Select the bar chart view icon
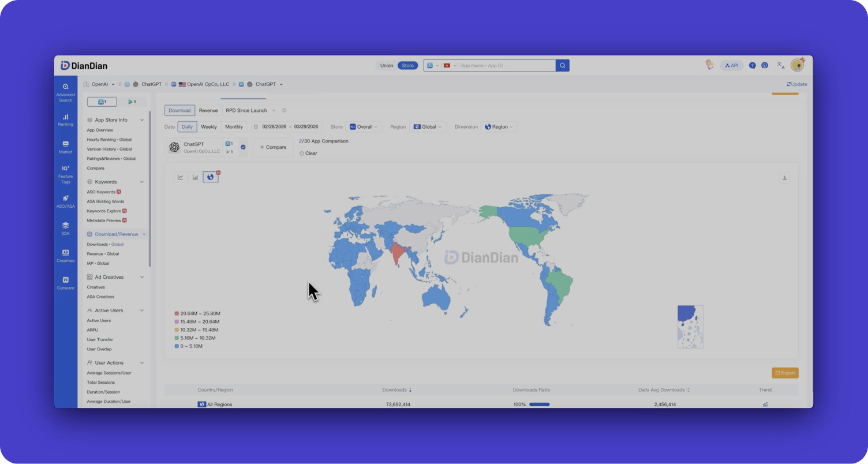 [x=196, y=177]
